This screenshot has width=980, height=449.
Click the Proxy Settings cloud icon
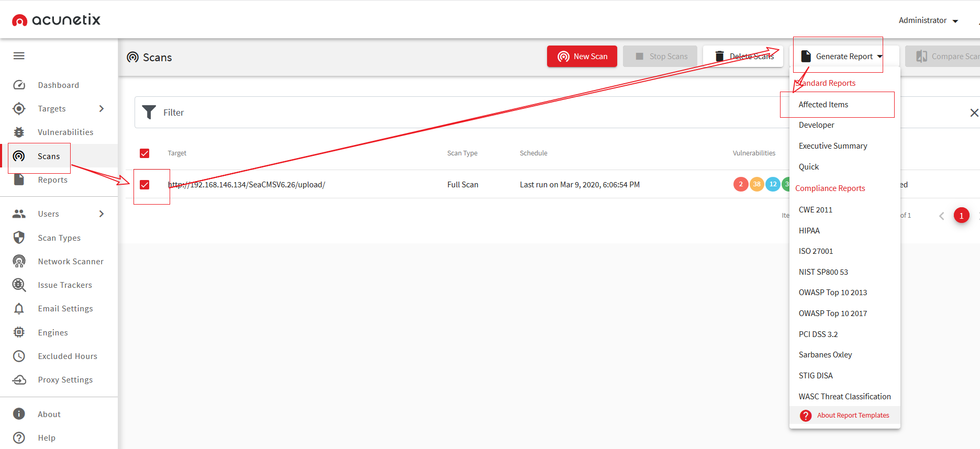pos(19,379)
